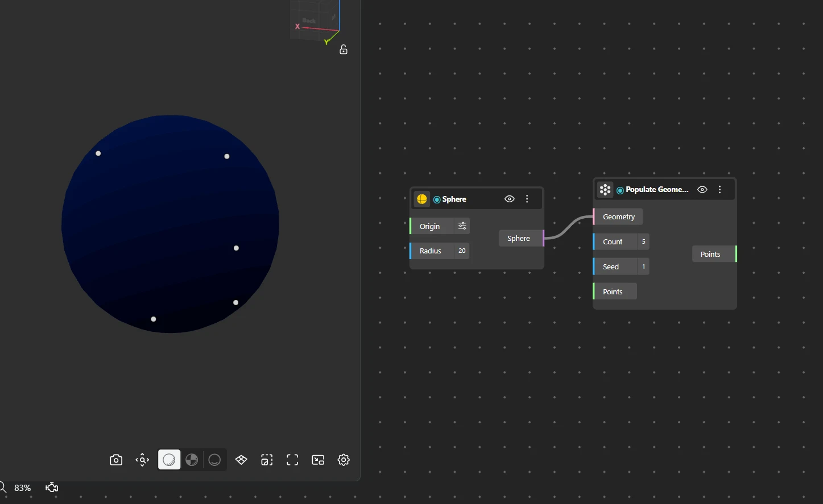Screen dimensions: 823x504
Task: Click the Sphere node enable circle
Action: tap(437, 199)
